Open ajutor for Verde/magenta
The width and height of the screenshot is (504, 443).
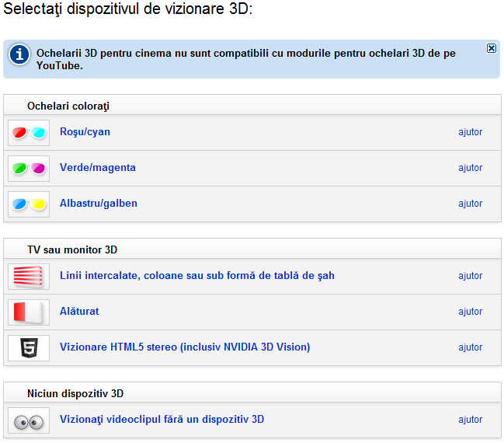click(x=471, y=168)
